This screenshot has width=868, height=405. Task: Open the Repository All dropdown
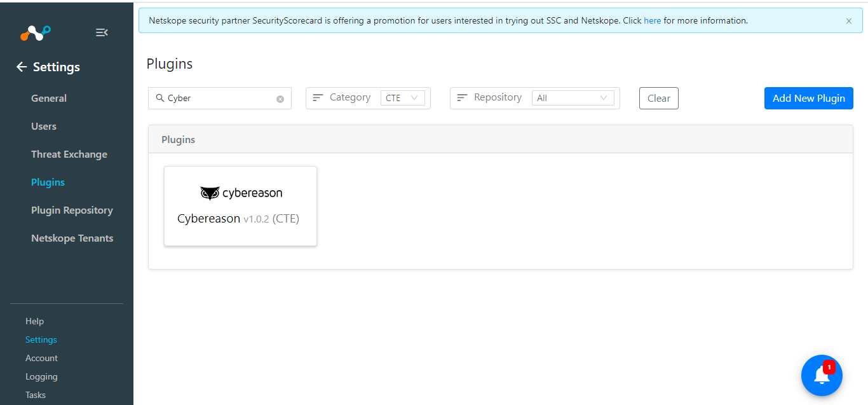pos(573,98)
